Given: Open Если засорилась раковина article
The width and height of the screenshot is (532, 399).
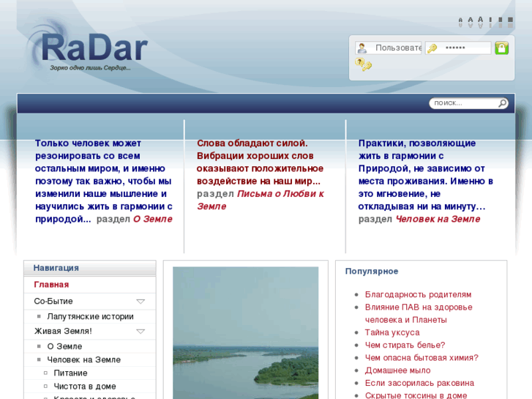Looking at the screenshot, I should 419,383.
